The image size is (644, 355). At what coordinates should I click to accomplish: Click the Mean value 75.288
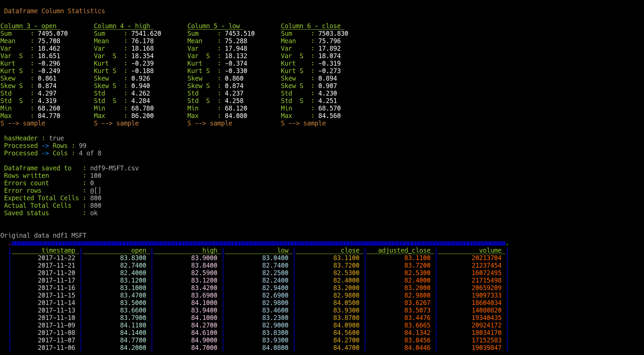point(236,41)
